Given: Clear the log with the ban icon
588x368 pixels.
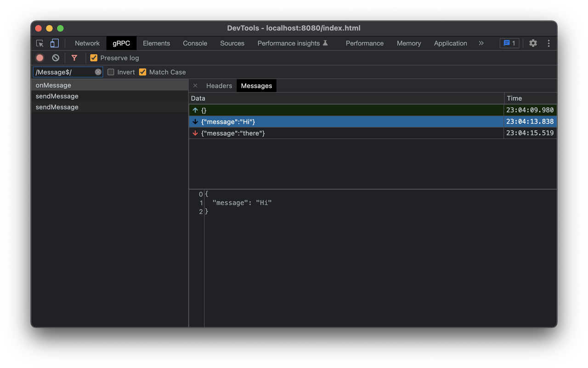Looking at the screenshot, I should coord(55,57).
